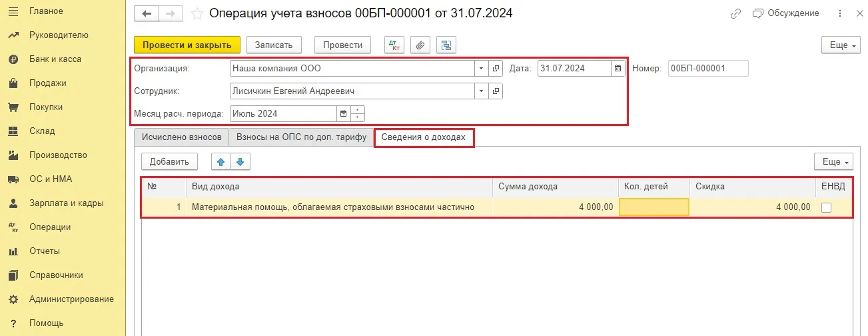Move row down with blue arrow
This screenshot has width=868, height=336.
pos(240,161)
